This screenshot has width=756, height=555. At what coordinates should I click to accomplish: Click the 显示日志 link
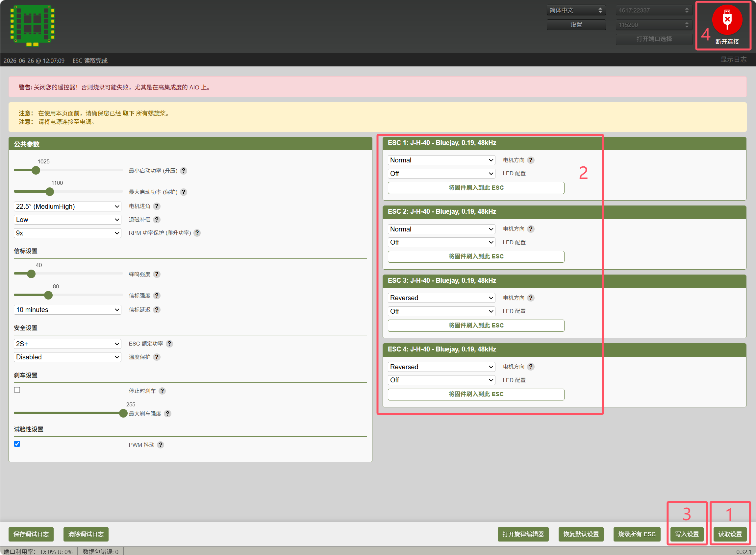point(734,60)
